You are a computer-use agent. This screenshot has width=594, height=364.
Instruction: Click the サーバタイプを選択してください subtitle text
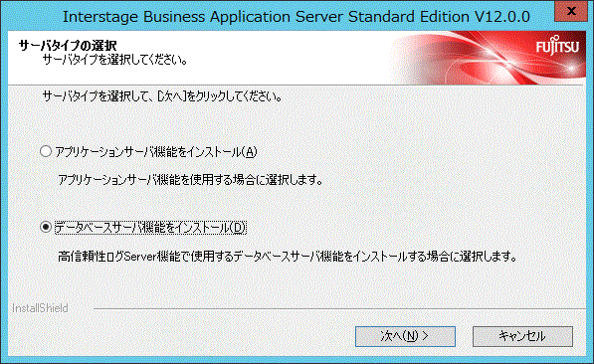pyautogui.click(x=114, y=60)
